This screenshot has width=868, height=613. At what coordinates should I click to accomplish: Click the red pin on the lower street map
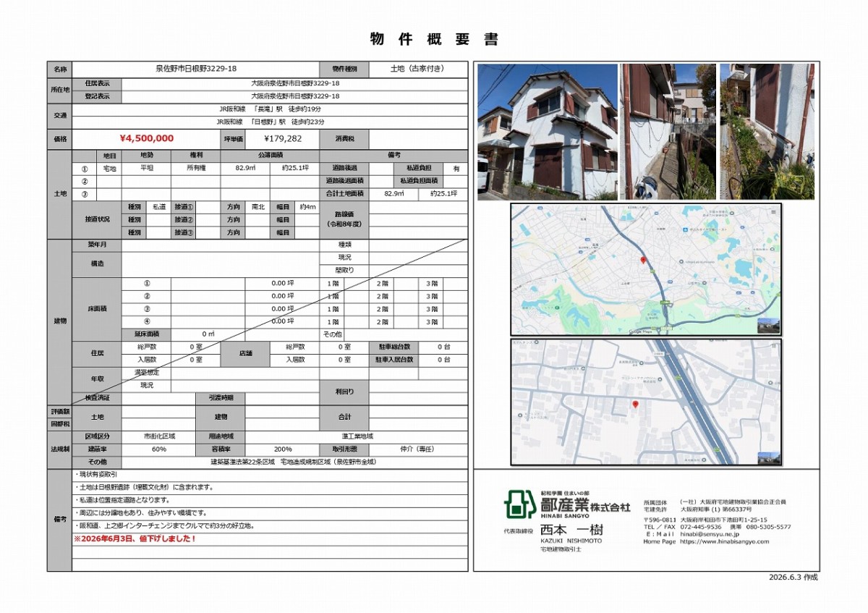pos(635,405)
